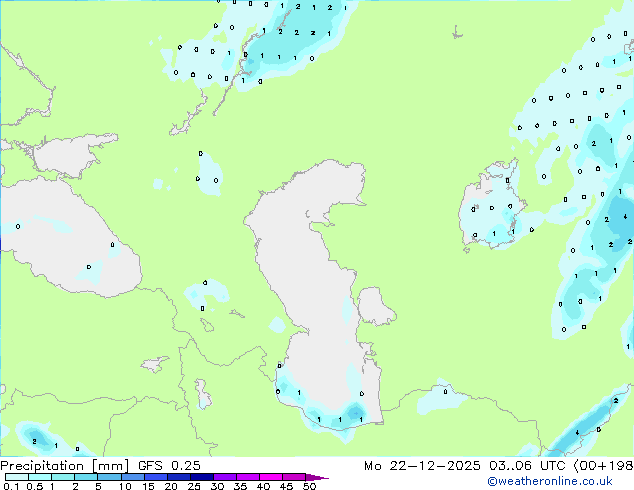Pick the 1–2 mm legend swatch
Screen dimensions: 634x490
63,477
